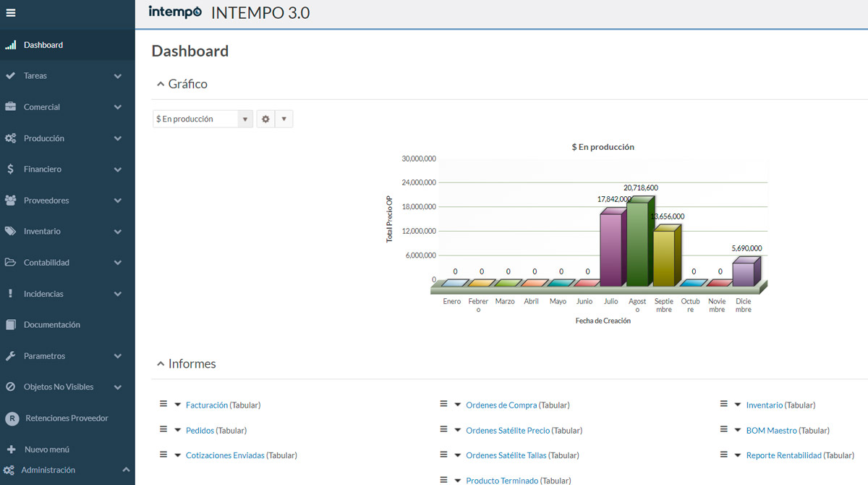The width and height of the screenshot is (868, 485).
Task: Click the drag handle icon beside Facturación
Action: [x=163, y=405]
